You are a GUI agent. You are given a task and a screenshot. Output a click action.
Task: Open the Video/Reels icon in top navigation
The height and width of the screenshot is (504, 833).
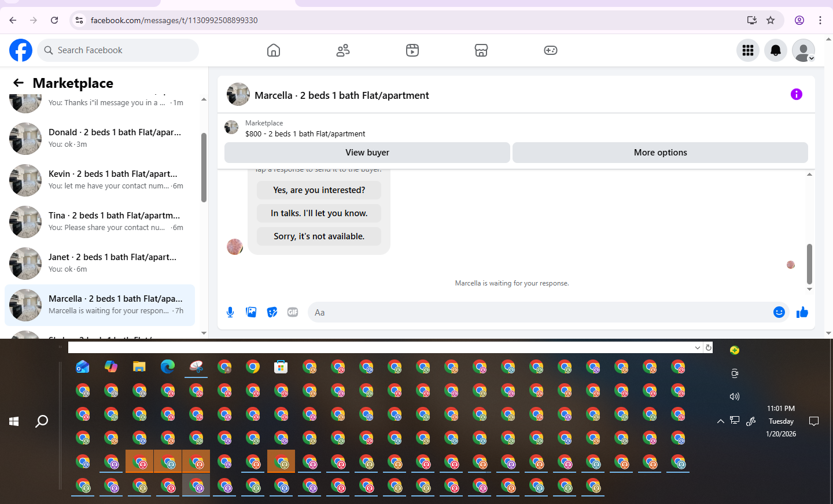(x=412, y=50)
